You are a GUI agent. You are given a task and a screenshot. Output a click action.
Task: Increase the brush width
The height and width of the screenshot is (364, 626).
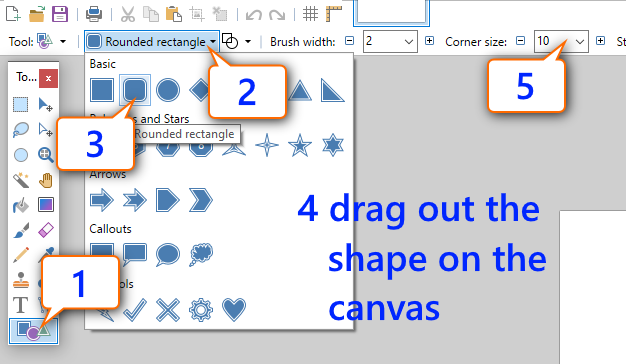pos(430,41)
